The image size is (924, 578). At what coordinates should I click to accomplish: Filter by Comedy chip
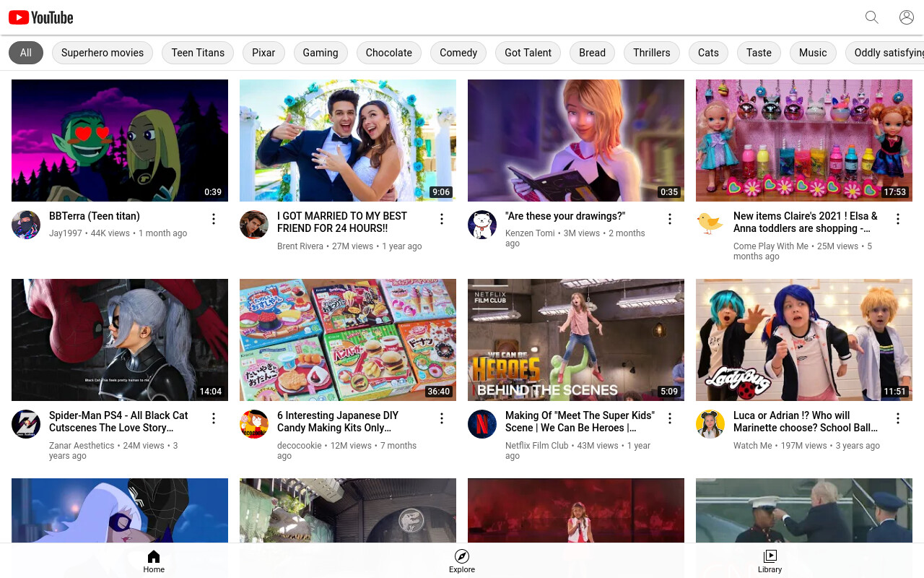(x=458, y=53)
